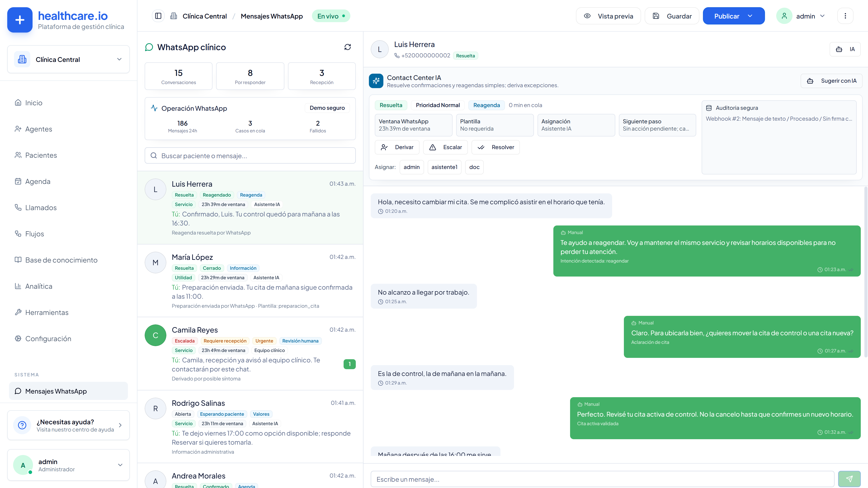Click the Sugerir con IA button
This screenshot has width=868, height=488.
click(x=831, y=81)
